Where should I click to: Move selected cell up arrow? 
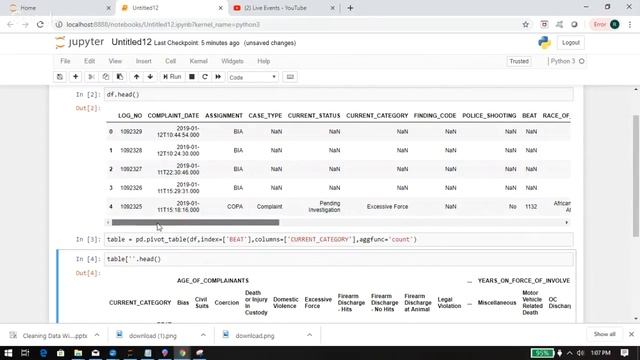pyautogui.click(x=136, y=77)
